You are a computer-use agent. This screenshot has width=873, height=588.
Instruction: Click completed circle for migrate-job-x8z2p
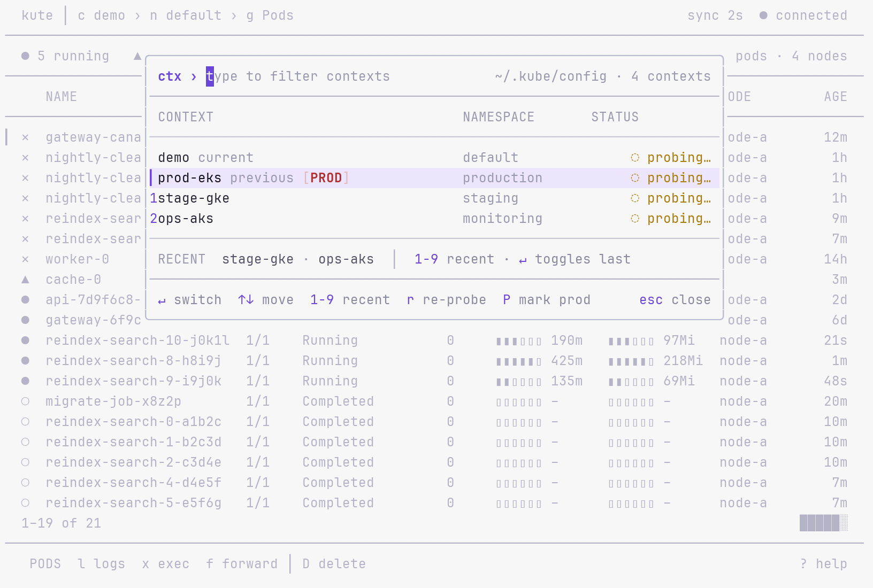coord(25,401)
